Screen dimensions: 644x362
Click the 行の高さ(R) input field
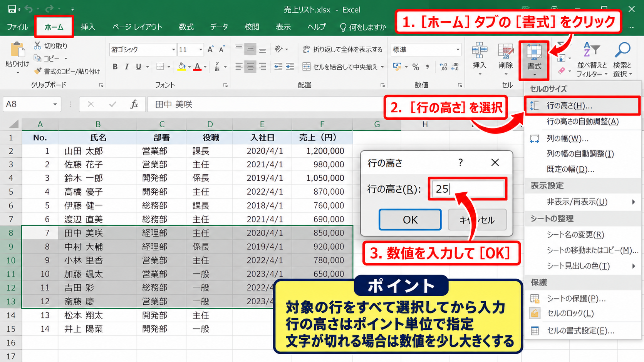click(468, 189)
